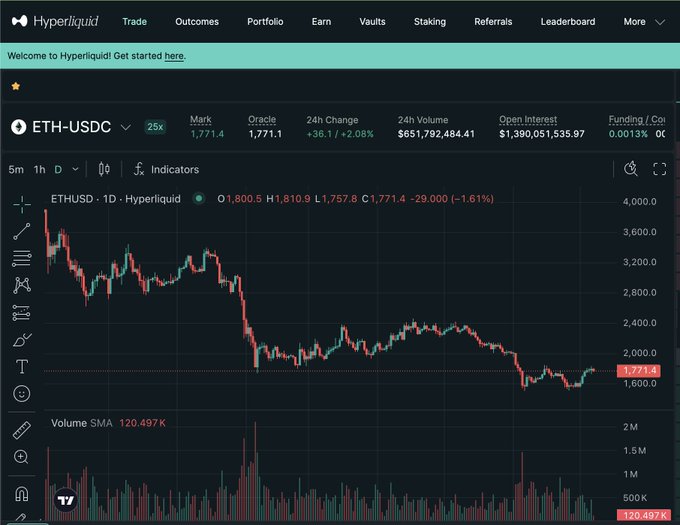Select the ruler measure tool

(22, 430)
